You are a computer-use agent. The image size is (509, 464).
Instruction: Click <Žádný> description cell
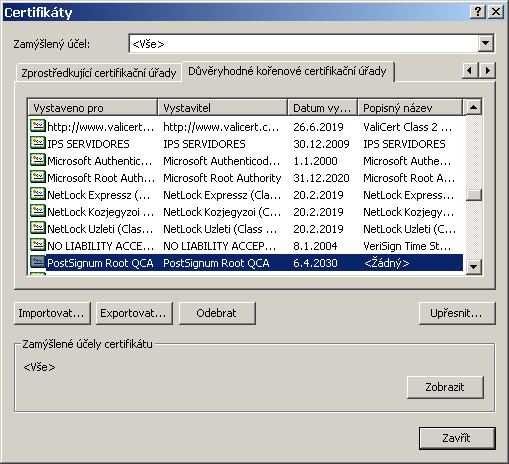click(386, 263)
